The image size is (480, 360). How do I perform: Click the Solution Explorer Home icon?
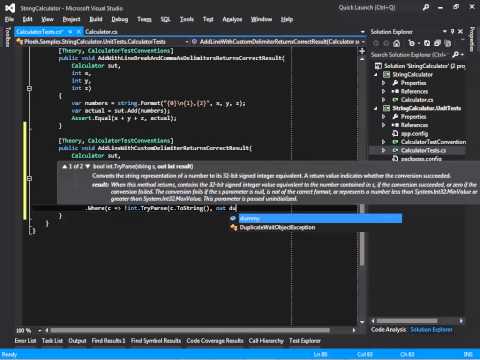tap(397, 43)
